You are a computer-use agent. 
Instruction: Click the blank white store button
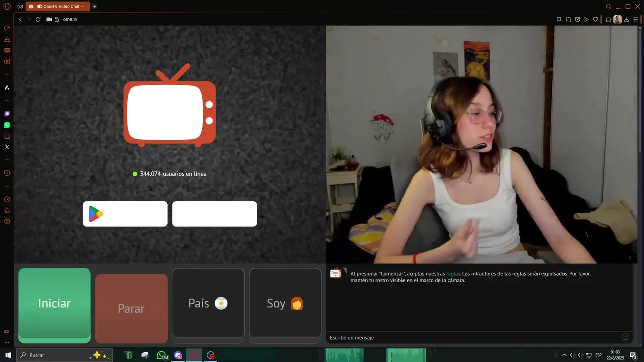[x=214, y=214]
